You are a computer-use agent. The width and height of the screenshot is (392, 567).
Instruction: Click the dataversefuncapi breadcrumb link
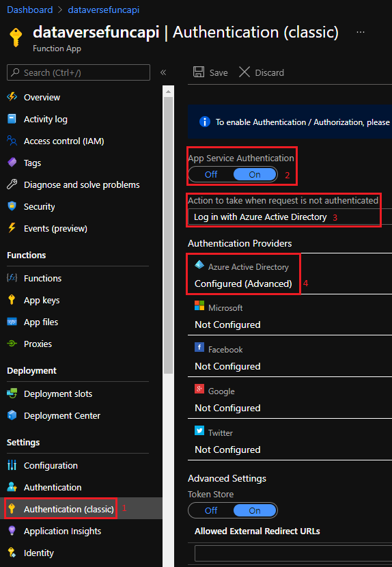[104, 10]
